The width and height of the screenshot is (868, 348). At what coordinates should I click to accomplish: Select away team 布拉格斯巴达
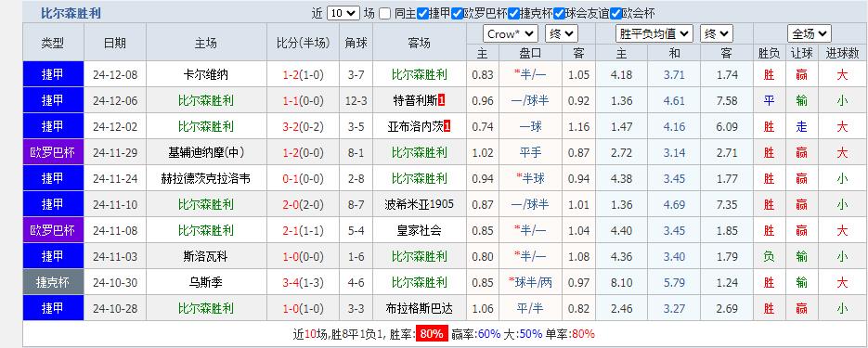click(419, 308)
